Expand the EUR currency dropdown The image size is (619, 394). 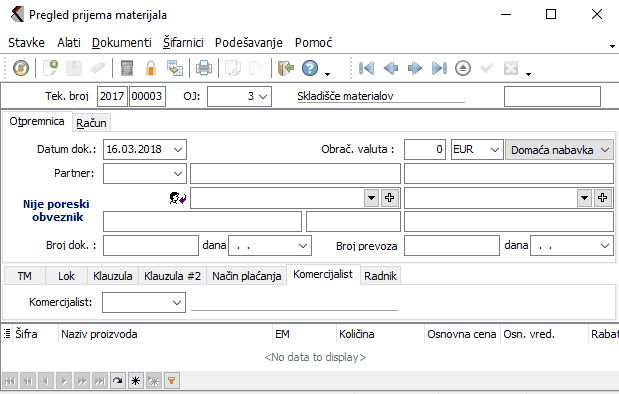495,150
